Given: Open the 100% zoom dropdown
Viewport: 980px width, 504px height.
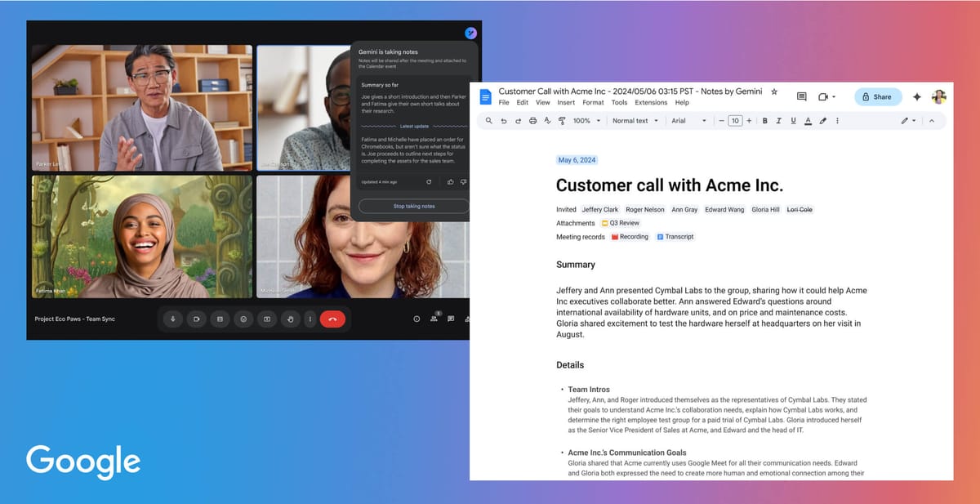Looking at the screenshot, I should (586, 121).
